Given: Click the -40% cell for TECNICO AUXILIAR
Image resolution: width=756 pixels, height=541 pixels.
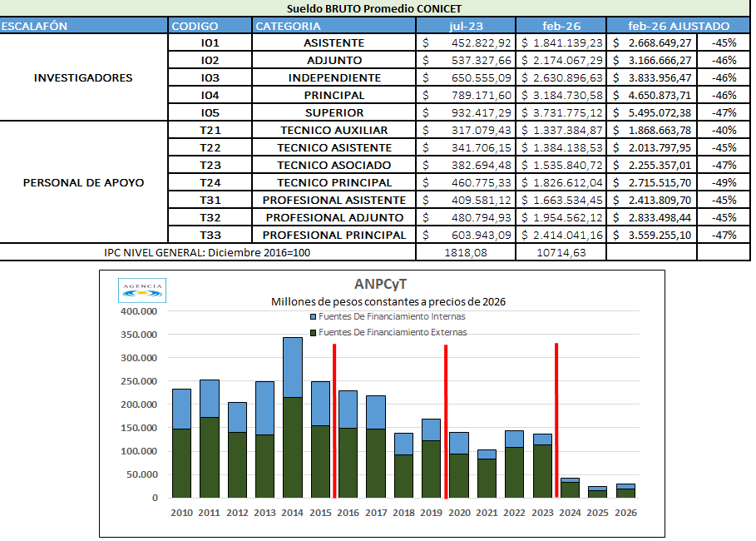Looking at the screenshot, I should click(x=724, y=131).
